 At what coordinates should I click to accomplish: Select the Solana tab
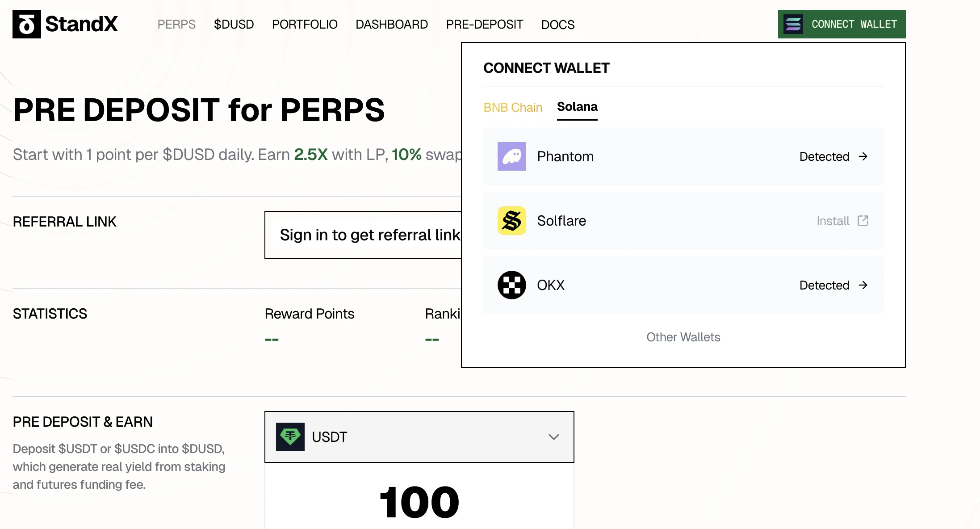pyautogui.click(x=577, y=107)
